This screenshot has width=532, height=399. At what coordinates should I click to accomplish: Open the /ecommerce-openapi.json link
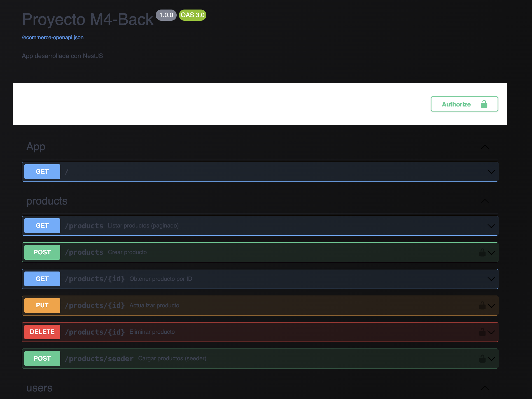point(53,38)
